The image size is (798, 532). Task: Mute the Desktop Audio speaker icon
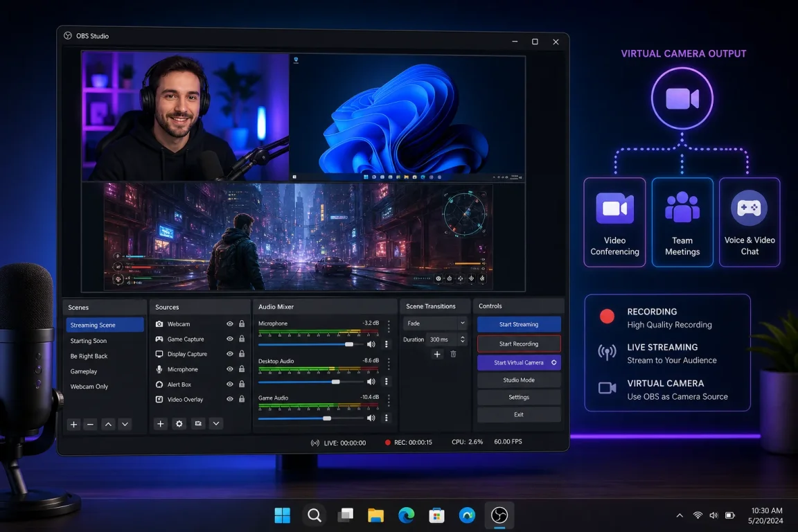click(371, 381)
